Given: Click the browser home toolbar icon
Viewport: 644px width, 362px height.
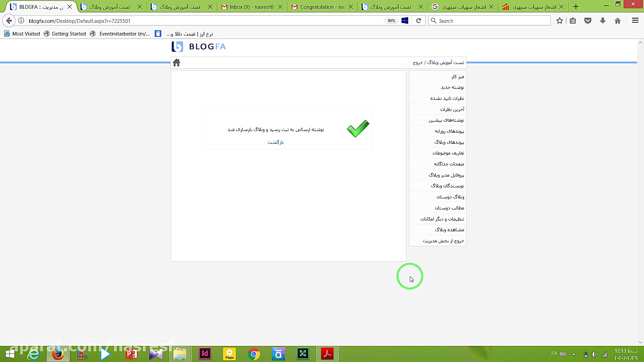Looking at the screenshot, I should tap(618, 21).
